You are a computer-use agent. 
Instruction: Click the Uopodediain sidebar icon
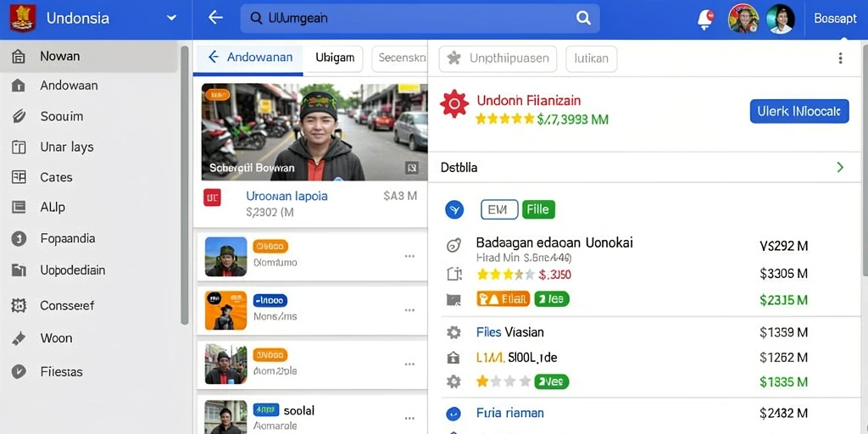pyautogui.click(x=19, y=270)
